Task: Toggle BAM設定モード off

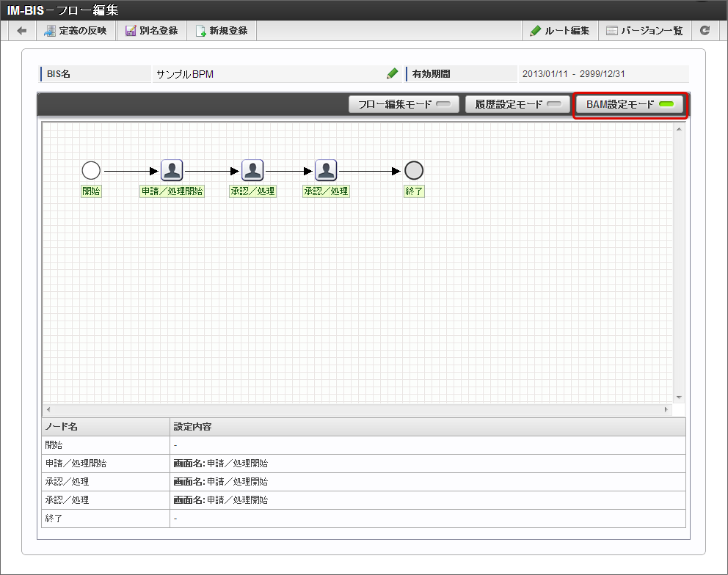Action: point(630,105)
